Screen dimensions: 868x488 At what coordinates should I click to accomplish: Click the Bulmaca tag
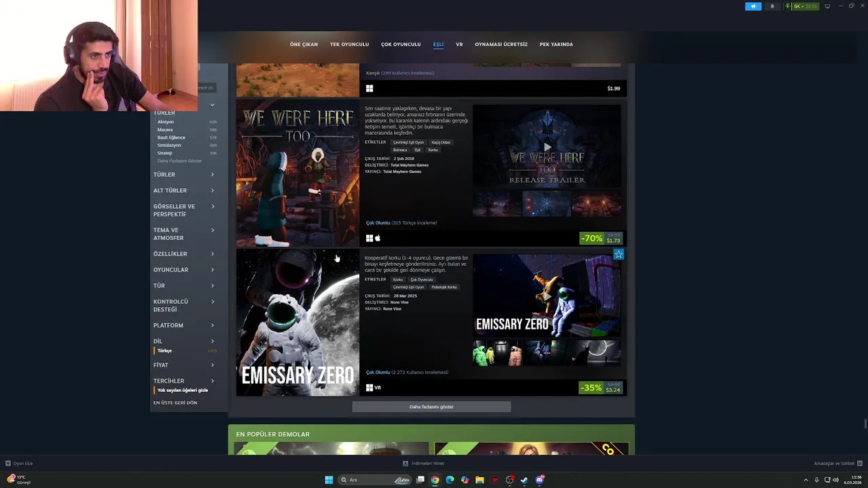[400, 150]
